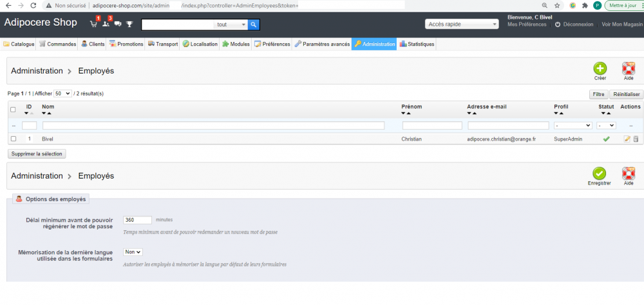The height and width of the screenshot is (305, 644).
Task: Open the Commandes menu tab
Action: point(58,44)
